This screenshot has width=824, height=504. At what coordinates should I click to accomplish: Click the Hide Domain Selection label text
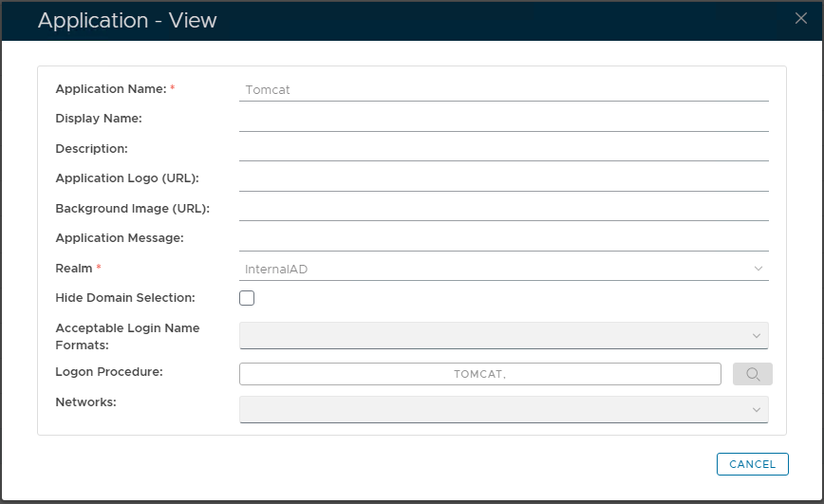[x=125, y=298]
